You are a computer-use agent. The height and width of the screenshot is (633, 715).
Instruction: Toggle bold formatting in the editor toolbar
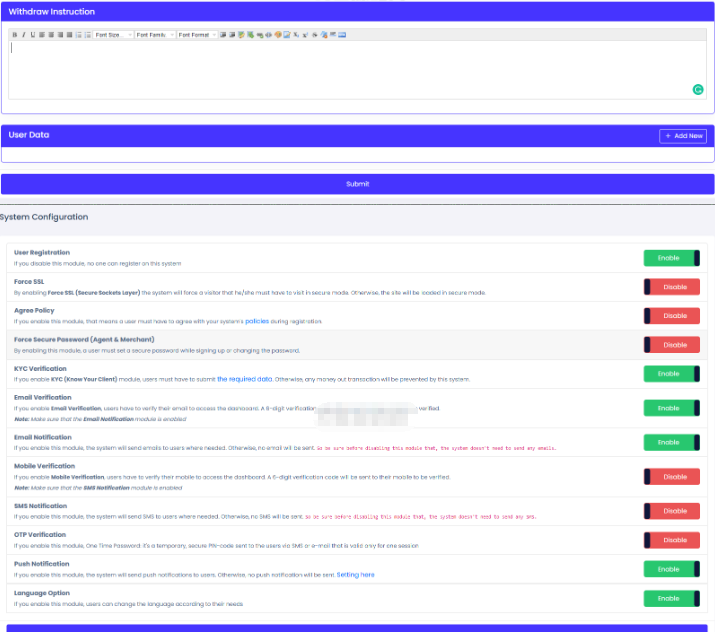(14, 35)
